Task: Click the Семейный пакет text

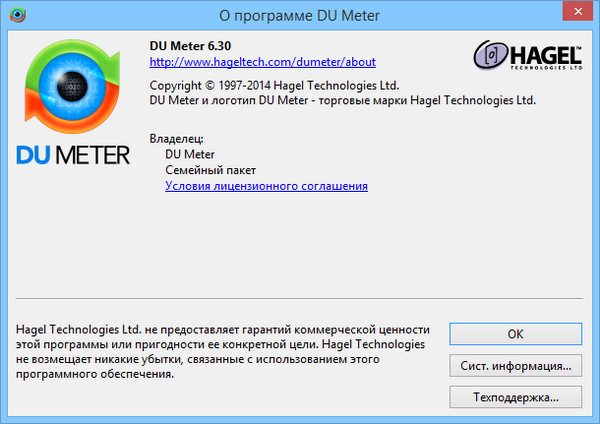Action: (210, 170)
